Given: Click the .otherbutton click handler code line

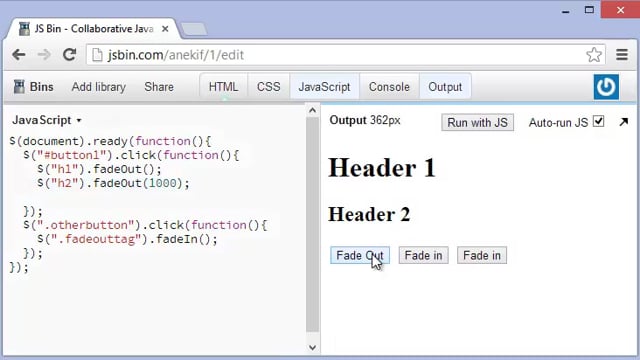Looking at the screenshot, I should pyautogui.click(x=145, y=225).
